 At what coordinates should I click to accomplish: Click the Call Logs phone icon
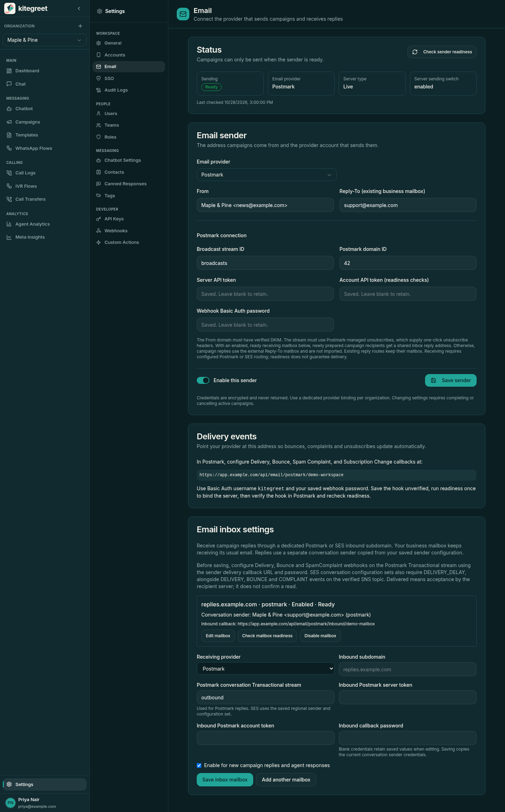pyautogui.click(x=9, y=173)
